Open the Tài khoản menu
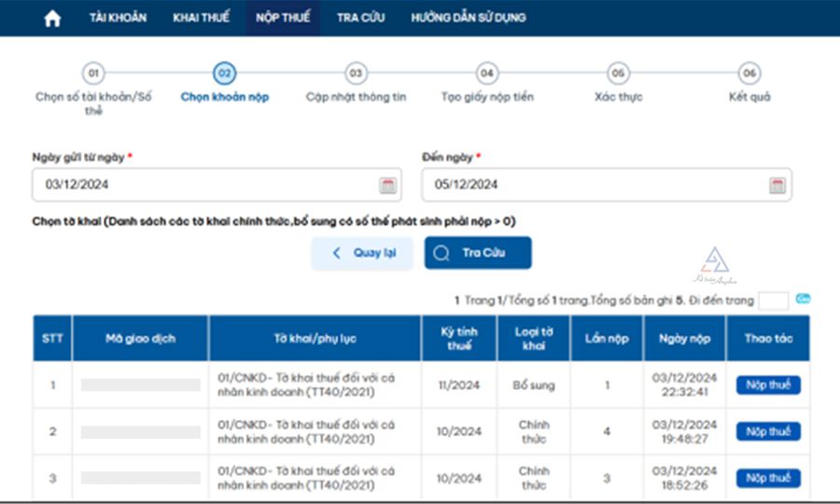 point(118,18)
